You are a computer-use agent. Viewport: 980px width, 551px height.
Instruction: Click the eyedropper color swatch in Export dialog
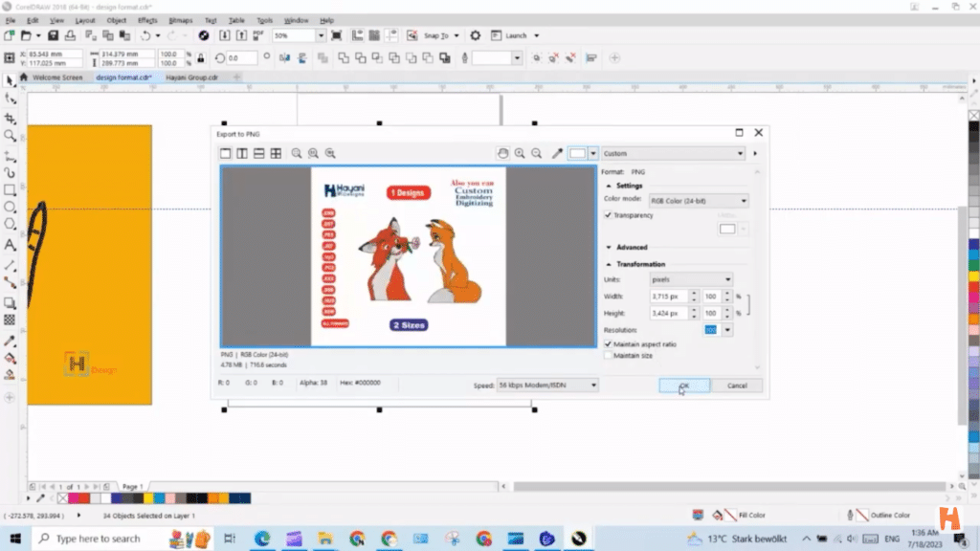coord(577,153)
